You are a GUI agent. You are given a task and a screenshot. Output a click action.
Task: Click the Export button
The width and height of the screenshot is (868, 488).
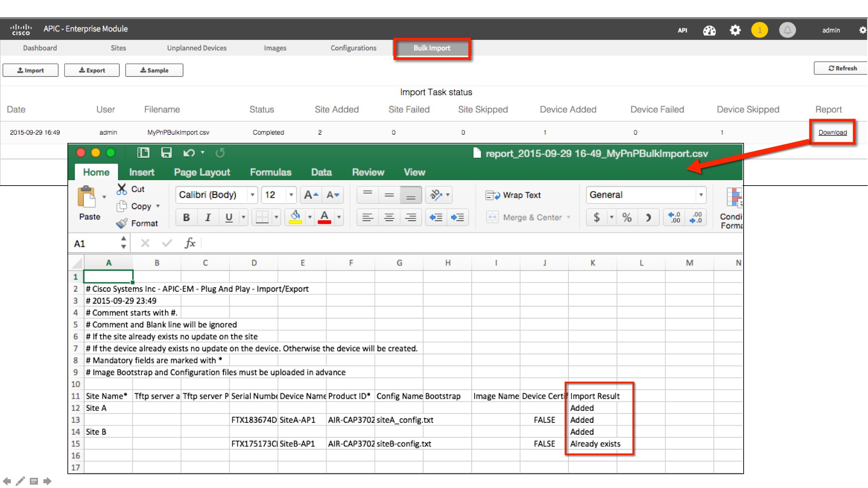point(92,70)
